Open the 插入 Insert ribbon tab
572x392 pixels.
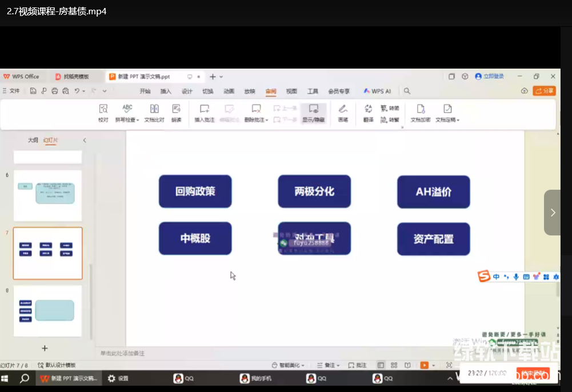166,91
